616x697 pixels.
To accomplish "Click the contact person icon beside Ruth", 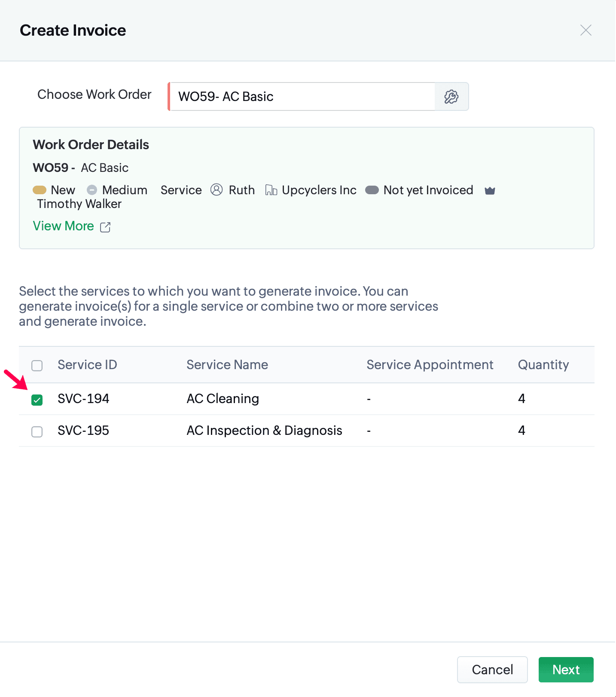I will (217, 190).
